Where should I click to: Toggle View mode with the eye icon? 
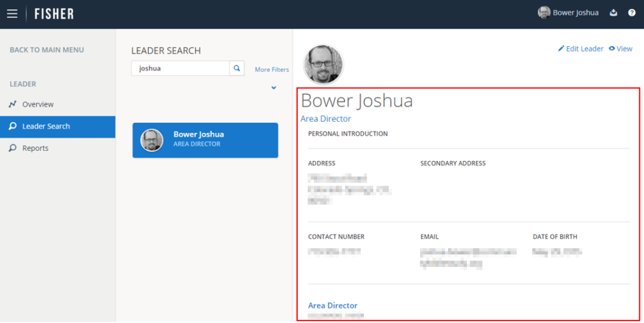pos(612,49)
